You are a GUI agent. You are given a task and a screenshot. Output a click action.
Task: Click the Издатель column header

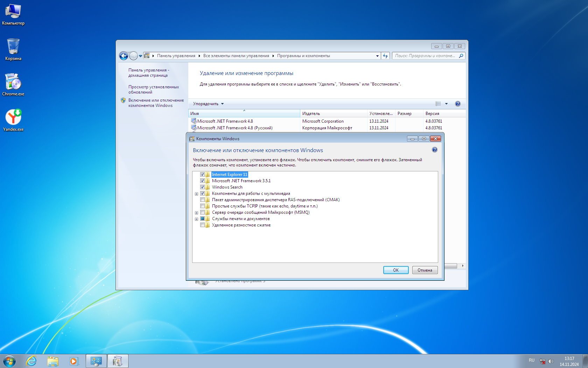[333, 114]
